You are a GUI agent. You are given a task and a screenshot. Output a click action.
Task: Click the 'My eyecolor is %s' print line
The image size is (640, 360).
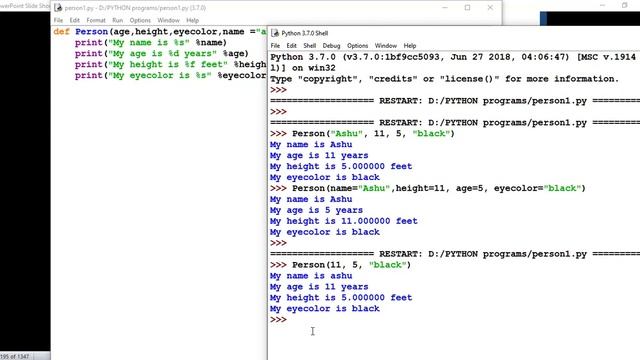tap(171, 76)
